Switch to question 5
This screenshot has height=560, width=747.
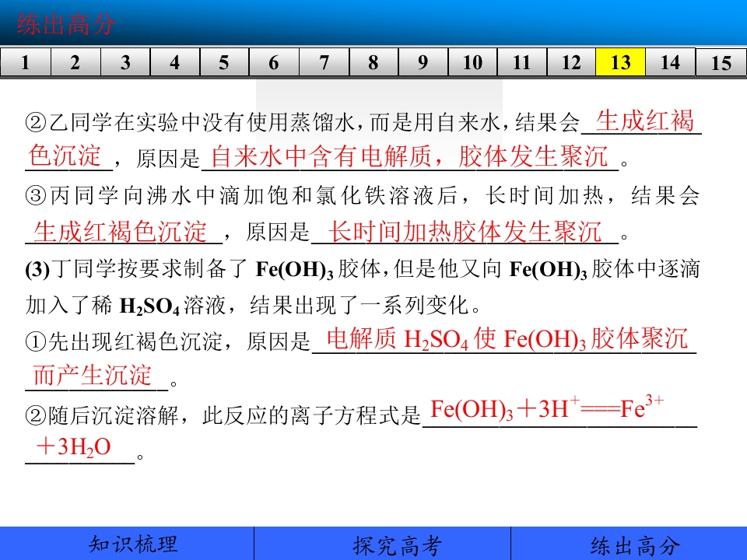(224, 62)
